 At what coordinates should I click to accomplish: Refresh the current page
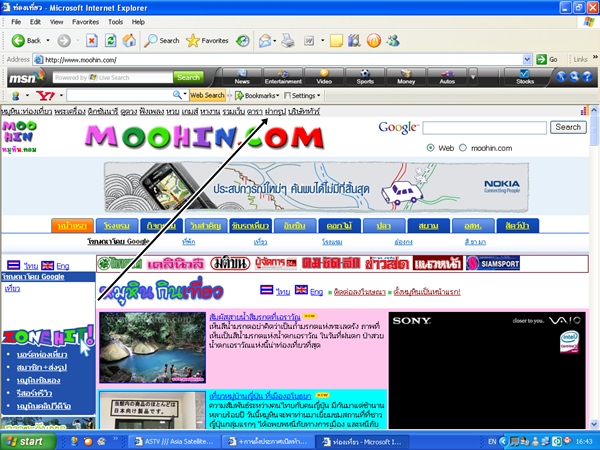coord(111,40)
